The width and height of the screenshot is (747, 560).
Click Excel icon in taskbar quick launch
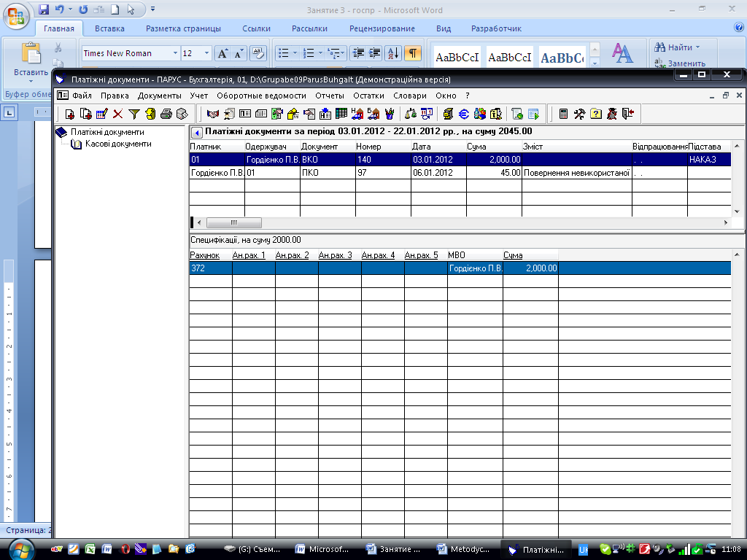[x=90, y=549]
